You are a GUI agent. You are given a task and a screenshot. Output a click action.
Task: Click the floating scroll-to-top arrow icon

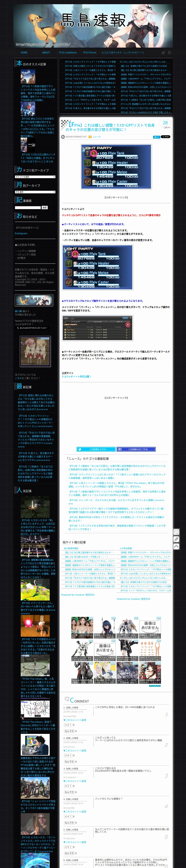tap(176, 546)
